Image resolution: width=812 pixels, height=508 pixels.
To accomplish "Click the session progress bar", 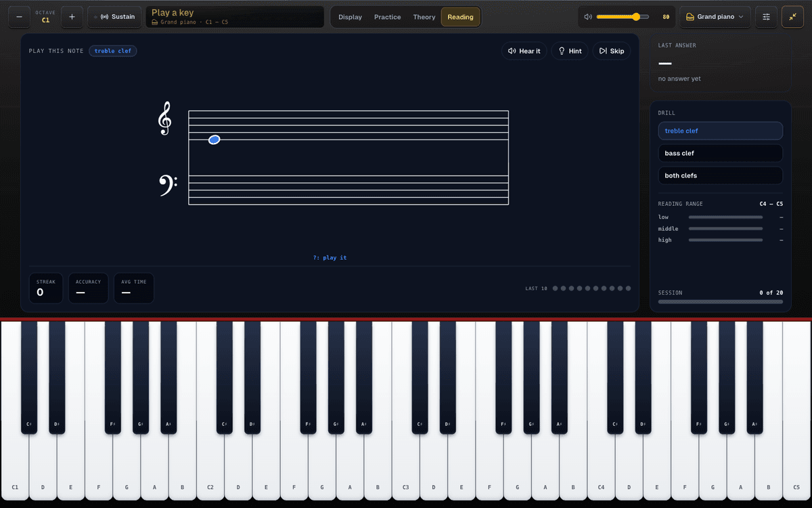I will pyautogui.click(x=720, y=301).
